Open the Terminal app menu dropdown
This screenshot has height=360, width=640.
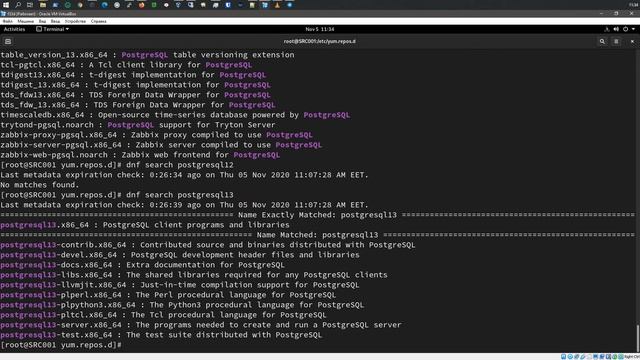pos(53,29)
